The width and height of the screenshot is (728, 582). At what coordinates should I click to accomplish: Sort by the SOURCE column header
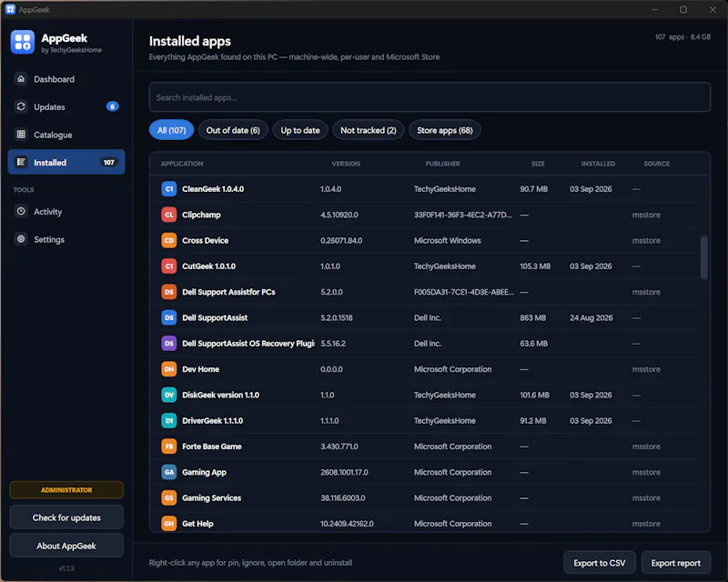point(656,164)
